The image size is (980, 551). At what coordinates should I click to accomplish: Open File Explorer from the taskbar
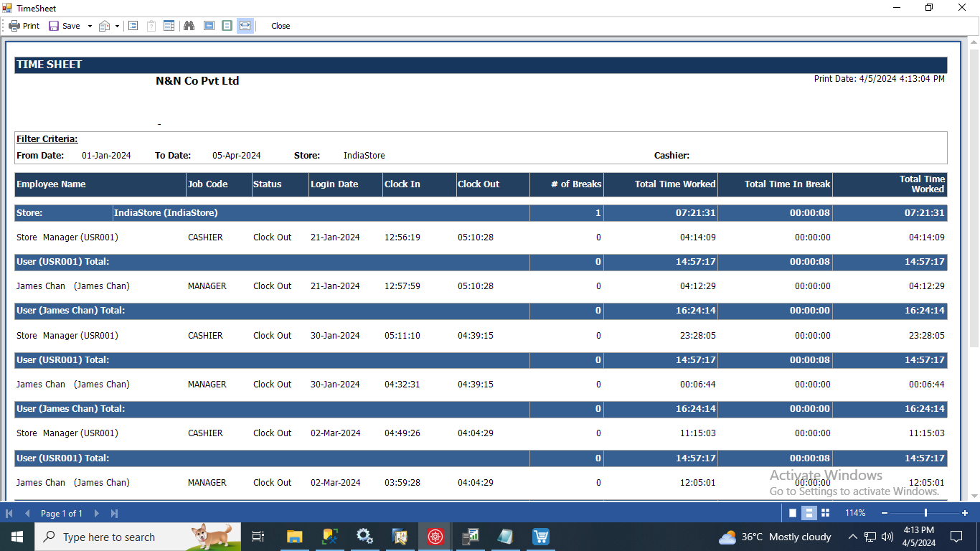(294, 537)
